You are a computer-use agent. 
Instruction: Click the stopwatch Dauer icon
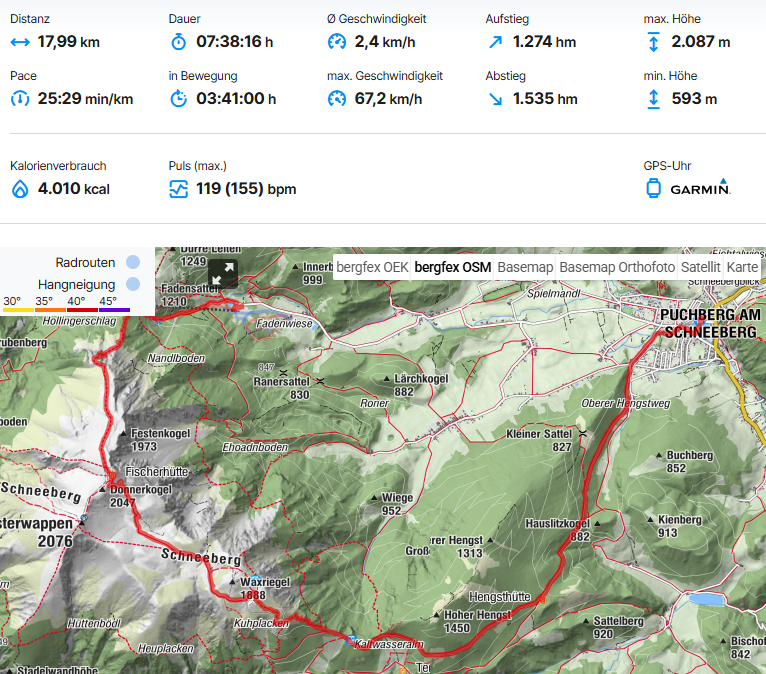pyautogui.click(x=178, y=42)
